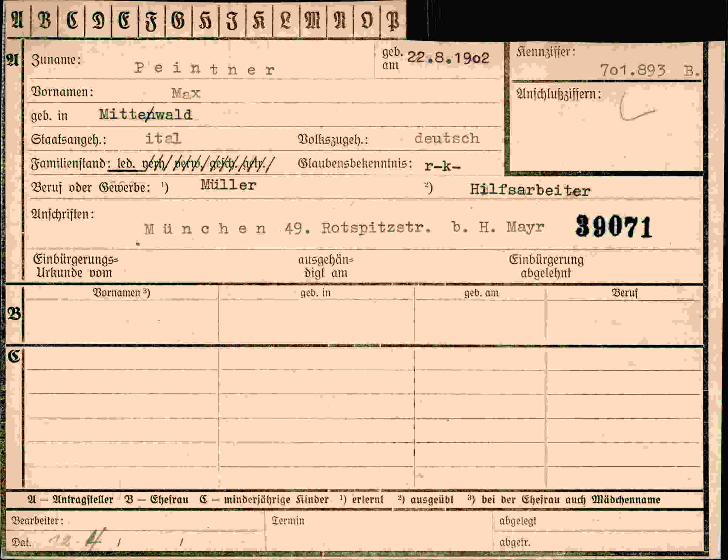Click the index tab letter G
The height and width of the screenshot is (560, 728).
point(178,20)
